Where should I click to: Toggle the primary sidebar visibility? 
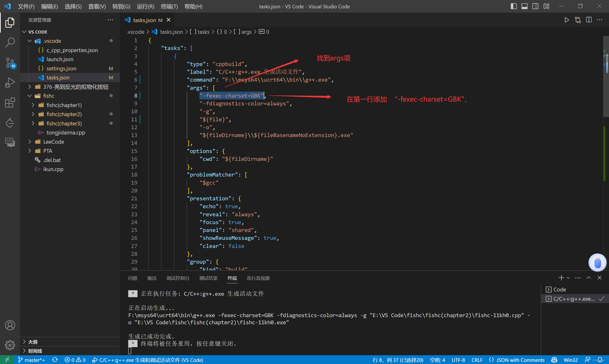coord(513,6)
